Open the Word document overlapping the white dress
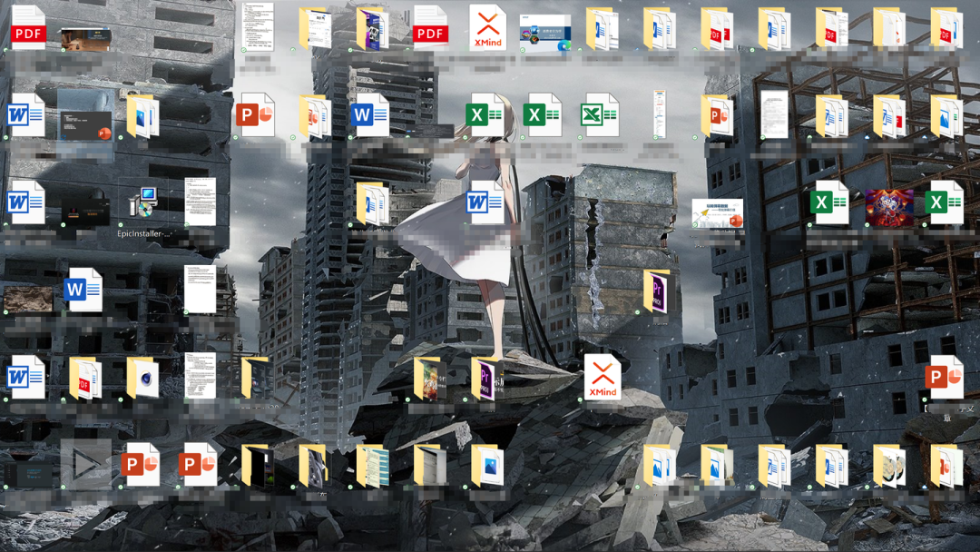The image size is (980, 552). (485, 202)
